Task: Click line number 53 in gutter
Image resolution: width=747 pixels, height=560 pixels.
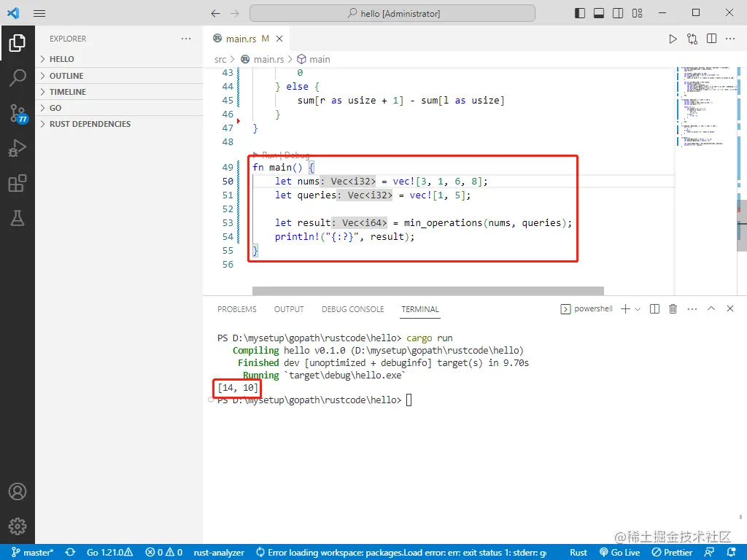Action: click(x=228, y=223)
